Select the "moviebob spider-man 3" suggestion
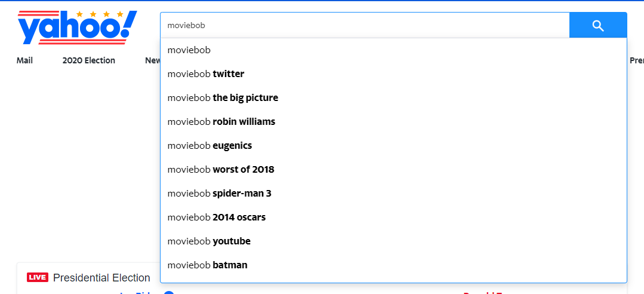 coord(393,193)
